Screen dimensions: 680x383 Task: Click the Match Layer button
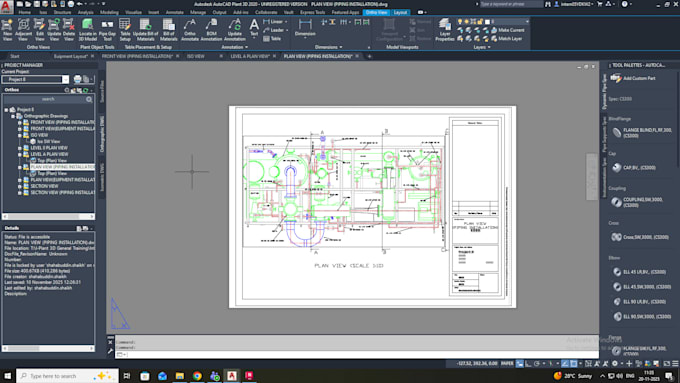tap(507, 39)
